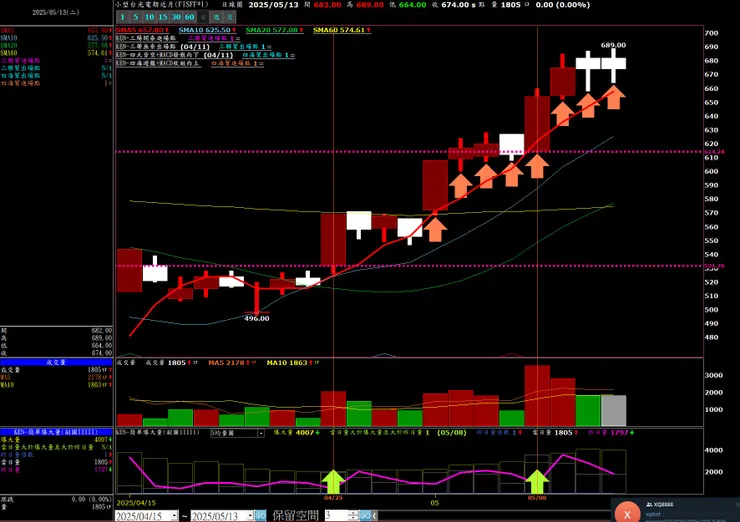The height and width of the screenshot is (522, 740).
Task: Click the gray latest volume bar
Action: 614,411
